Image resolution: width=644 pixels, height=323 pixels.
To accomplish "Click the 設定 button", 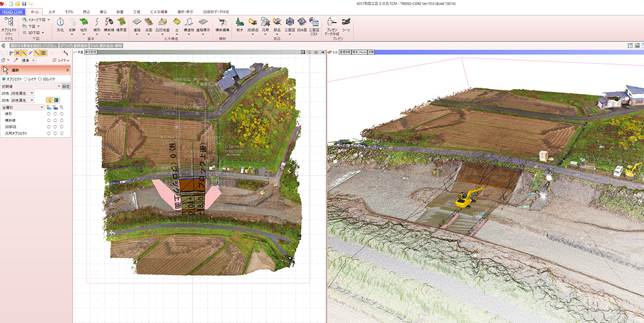I will (66, 86).
